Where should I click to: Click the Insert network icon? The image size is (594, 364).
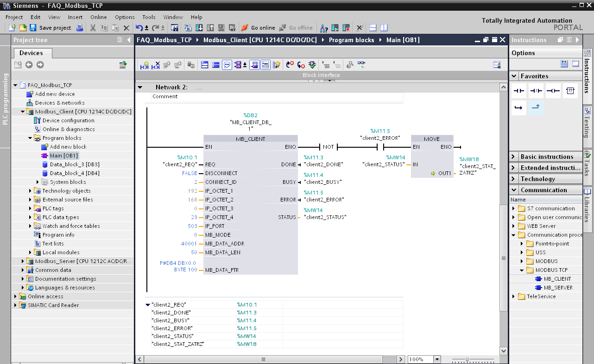pos(145,65)
